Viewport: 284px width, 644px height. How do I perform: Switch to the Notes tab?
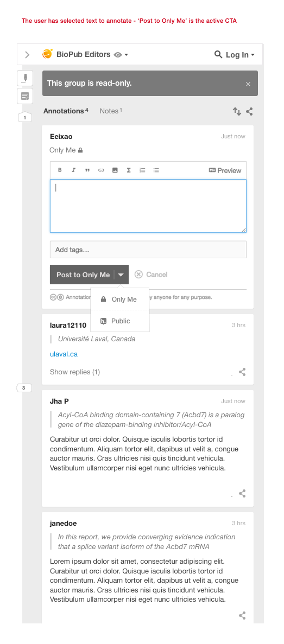111,111
